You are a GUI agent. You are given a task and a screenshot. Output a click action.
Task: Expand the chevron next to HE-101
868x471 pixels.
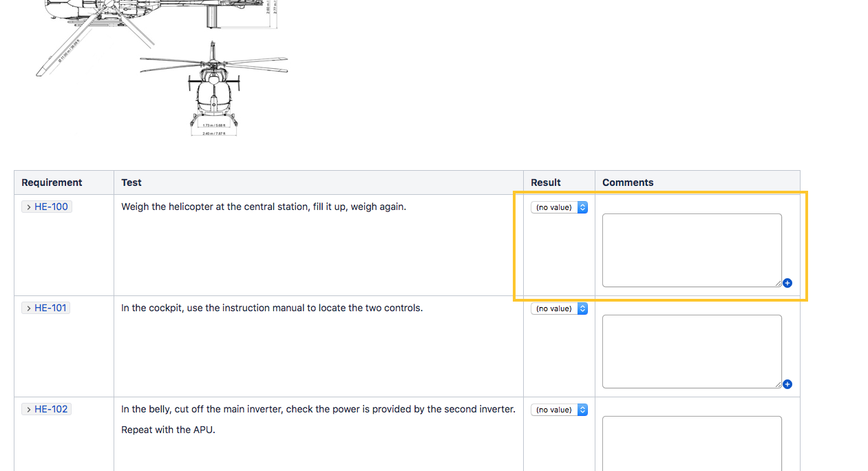click(28, 308)
